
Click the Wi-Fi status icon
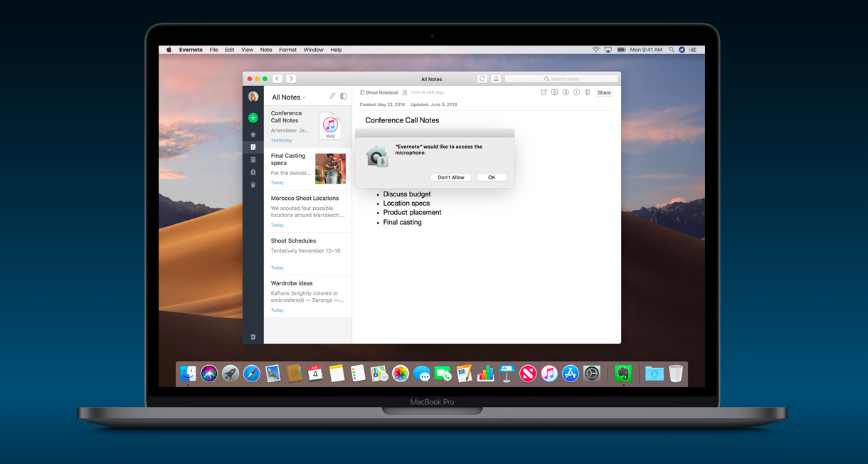[596, 50]
